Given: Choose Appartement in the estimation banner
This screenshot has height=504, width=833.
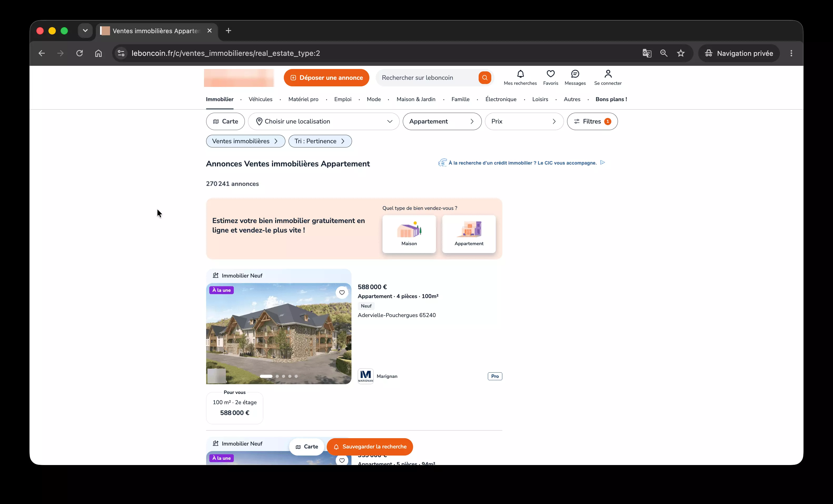Looking at the screenshot, I should click(x=469, y=234).
